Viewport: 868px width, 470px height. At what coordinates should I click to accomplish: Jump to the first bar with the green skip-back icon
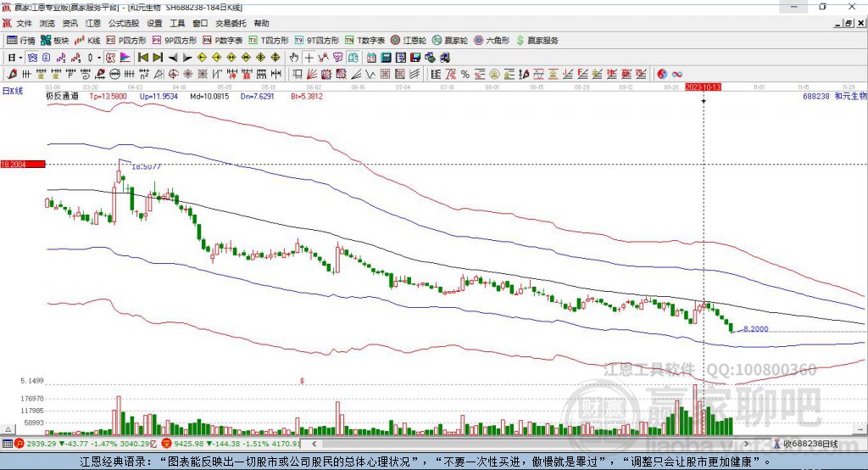click(142, 58)
